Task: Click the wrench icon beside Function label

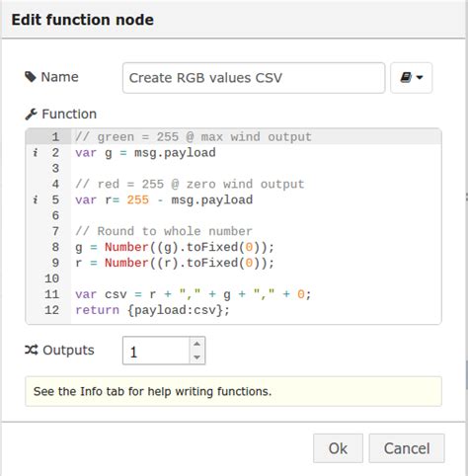Action: point(31,115)
